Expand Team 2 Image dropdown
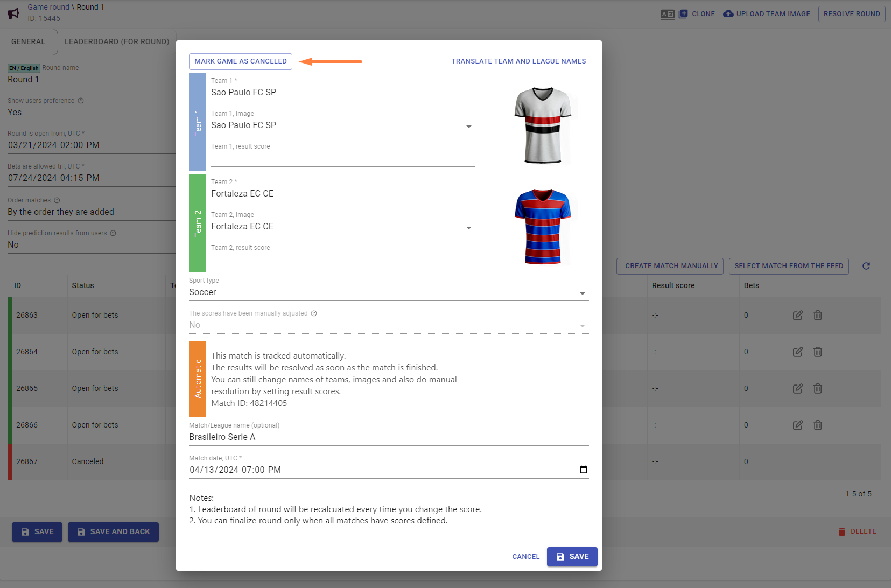The width and height of the screenshot is (891, 588). pos(468,228)
